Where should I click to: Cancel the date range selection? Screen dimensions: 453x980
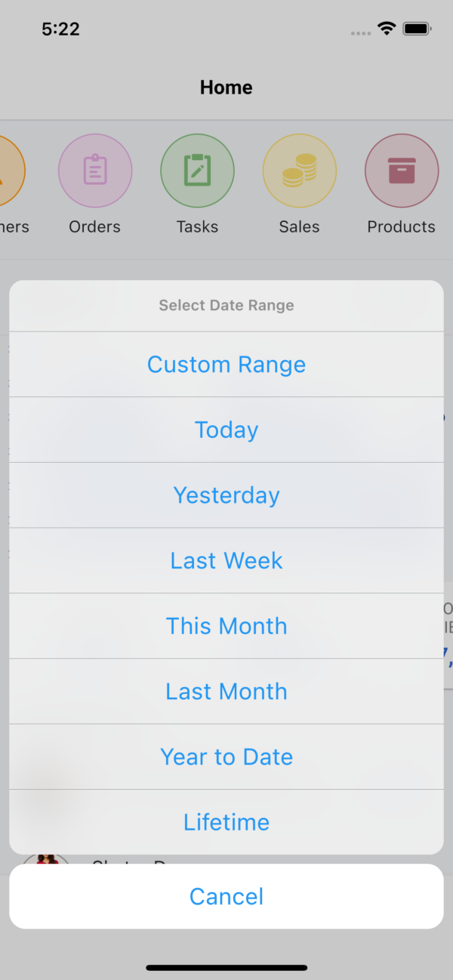click(226, 895)
